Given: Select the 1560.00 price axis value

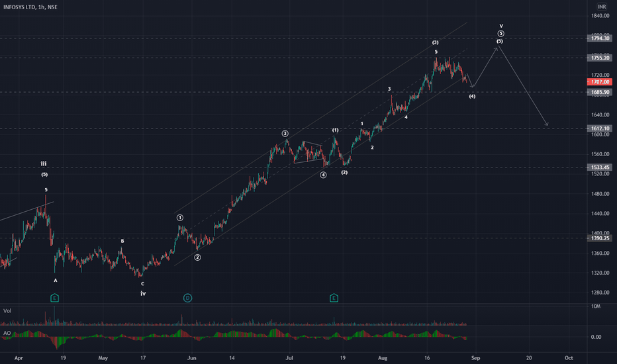Looking at the screenshot, I should pyautogui.click(x=600, y=154).
